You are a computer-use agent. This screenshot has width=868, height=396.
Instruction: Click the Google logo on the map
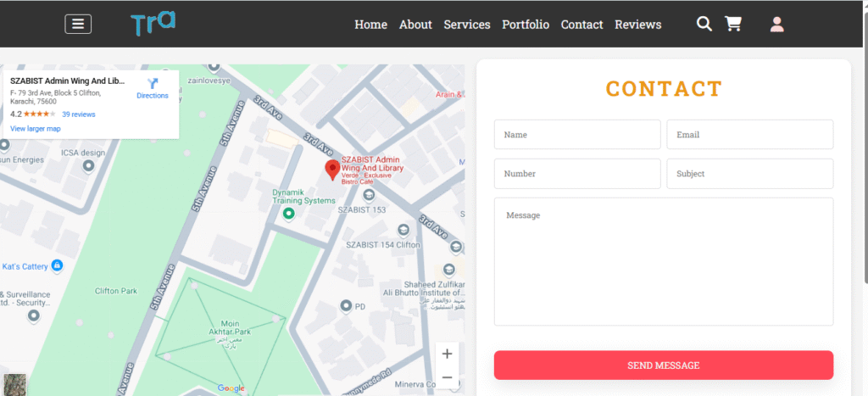click(231, 388)
